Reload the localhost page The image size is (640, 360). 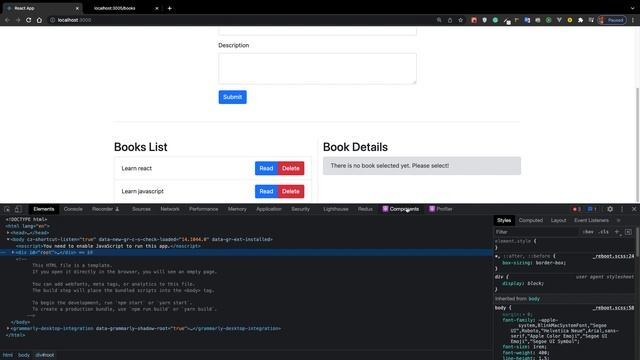29,20
